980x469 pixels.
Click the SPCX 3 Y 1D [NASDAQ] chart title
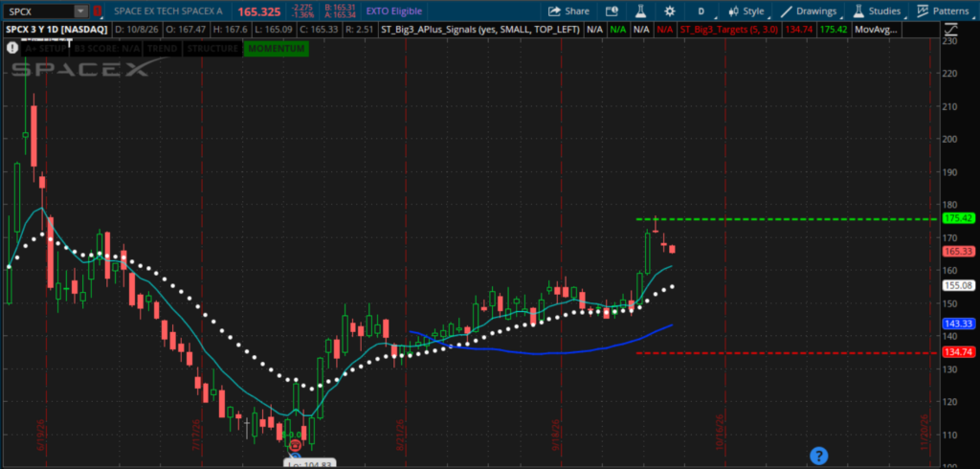click(56, 30)
